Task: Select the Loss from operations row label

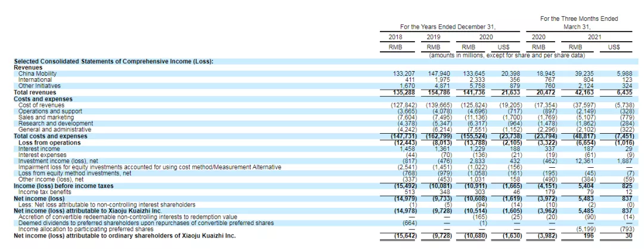Action: (47, 142)
